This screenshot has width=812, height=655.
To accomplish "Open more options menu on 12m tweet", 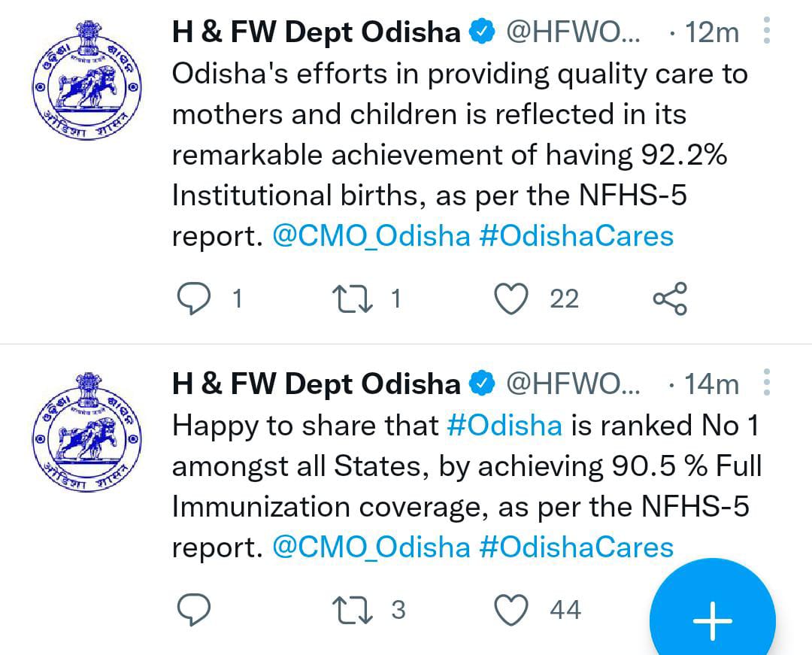I will [x=767, y=30].
